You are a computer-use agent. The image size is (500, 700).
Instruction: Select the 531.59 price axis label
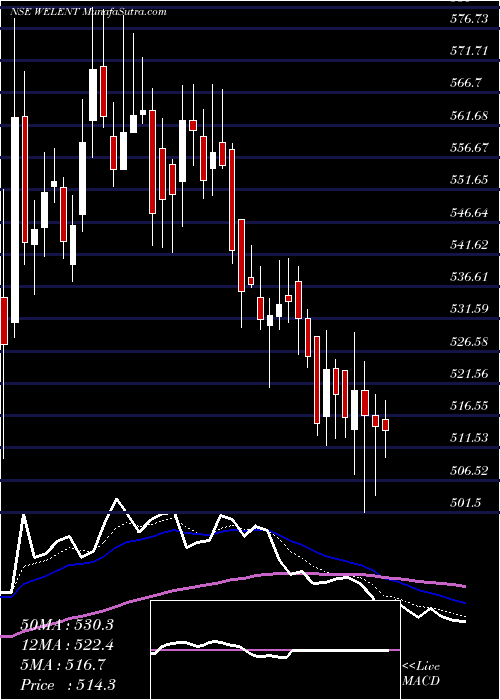(469, 309)
